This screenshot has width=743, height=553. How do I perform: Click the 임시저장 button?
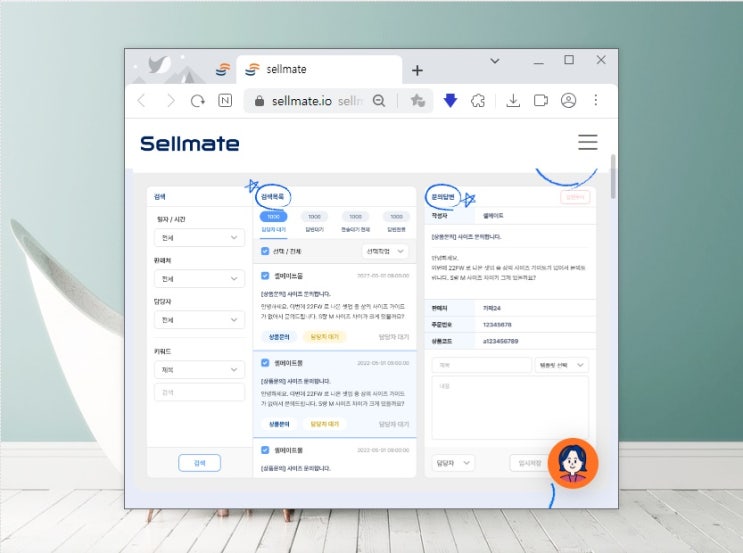click(x=529, y=463)
